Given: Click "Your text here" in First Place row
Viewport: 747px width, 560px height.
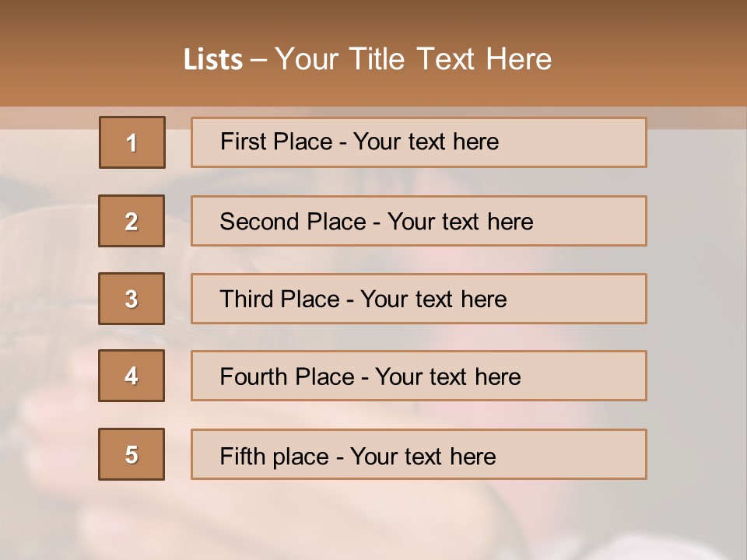Looking at the screenshot, I should [x=426, y=142].
